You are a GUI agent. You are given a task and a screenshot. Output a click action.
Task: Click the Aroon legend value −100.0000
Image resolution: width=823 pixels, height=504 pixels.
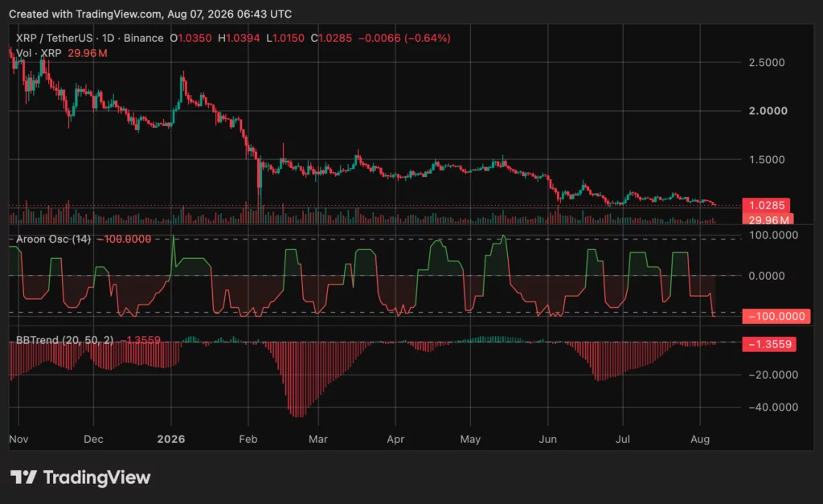[x=125, y=239]
